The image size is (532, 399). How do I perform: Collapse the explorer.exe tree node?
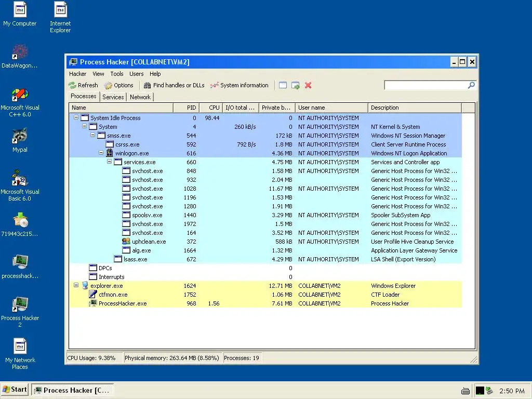[x=76, y=285]
